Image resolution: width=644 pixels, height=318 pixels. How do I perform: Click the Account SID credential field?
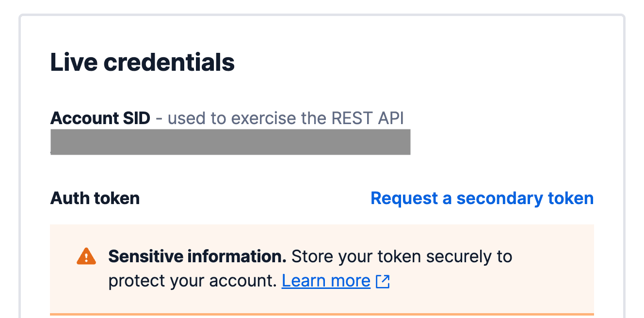[230, 142]
